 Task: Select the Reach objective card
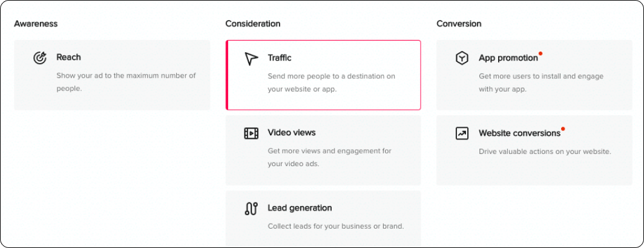[x=112, y=75]
